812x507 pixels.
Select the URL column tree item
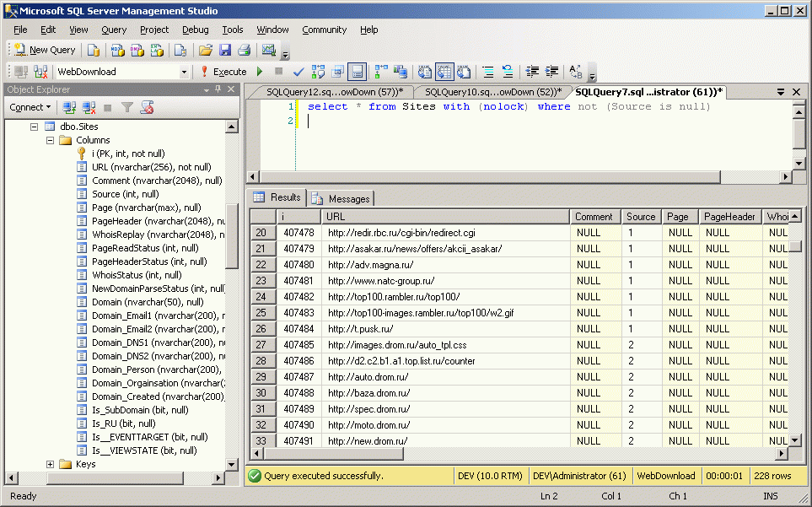pos(151,167)
